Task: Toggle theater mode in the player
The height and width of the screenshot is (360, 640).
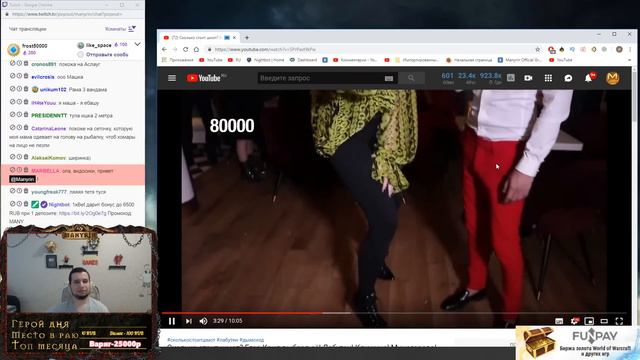Action: coord(604,321)
